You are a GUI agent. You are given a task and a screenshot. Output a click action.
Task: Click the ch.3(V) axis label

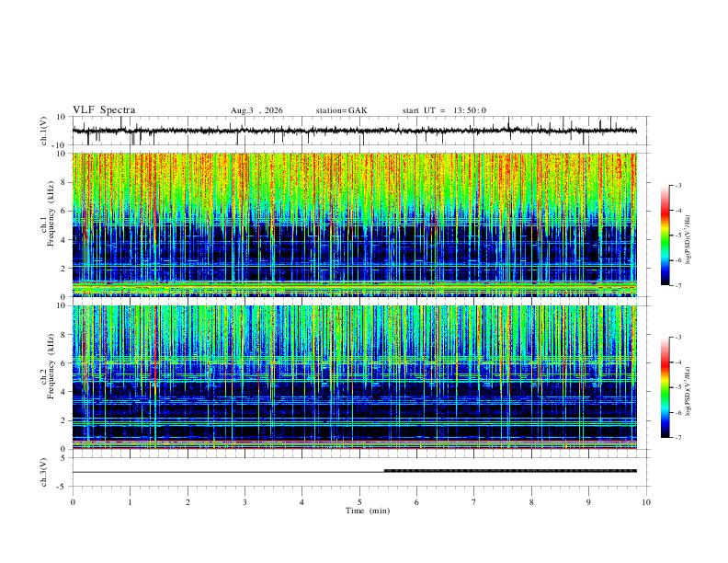coord(43,472)
